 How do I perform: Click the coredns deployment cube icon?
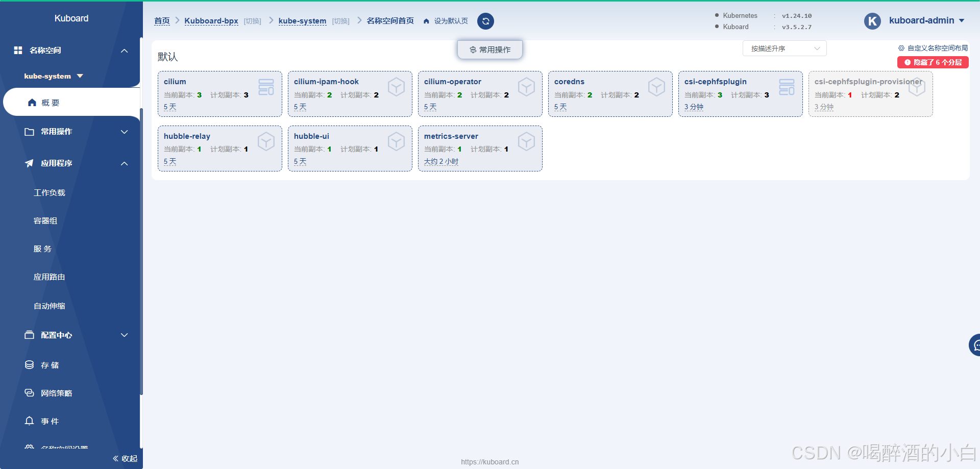click(x=656, y=87)
